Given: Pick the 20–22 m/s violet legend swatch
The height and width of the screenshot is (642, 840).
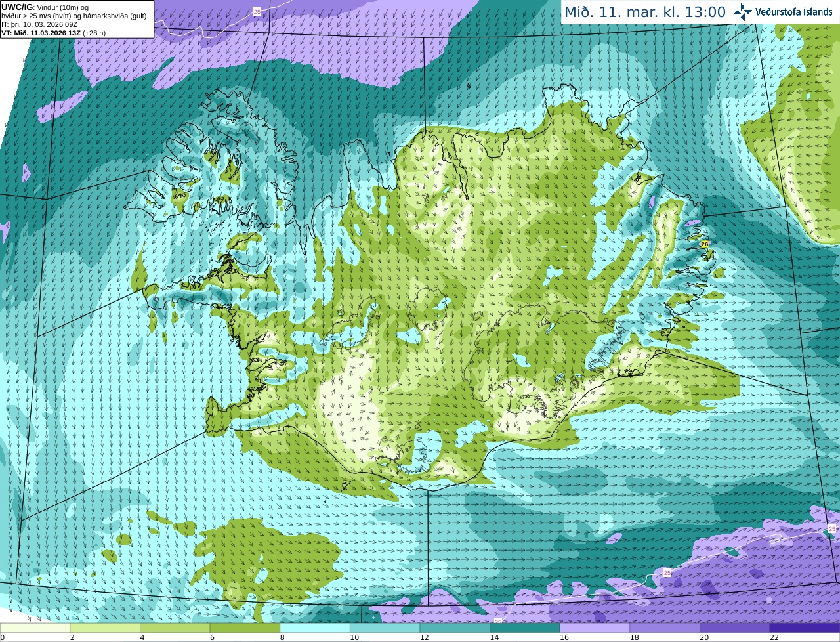Looking at the screenshot, I should (x=735, y=628).
